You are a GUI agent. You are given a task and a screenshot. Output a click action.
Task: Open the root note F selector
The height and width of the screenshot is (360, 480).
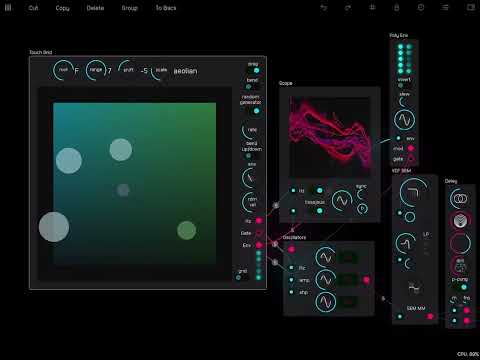(77, 71)
